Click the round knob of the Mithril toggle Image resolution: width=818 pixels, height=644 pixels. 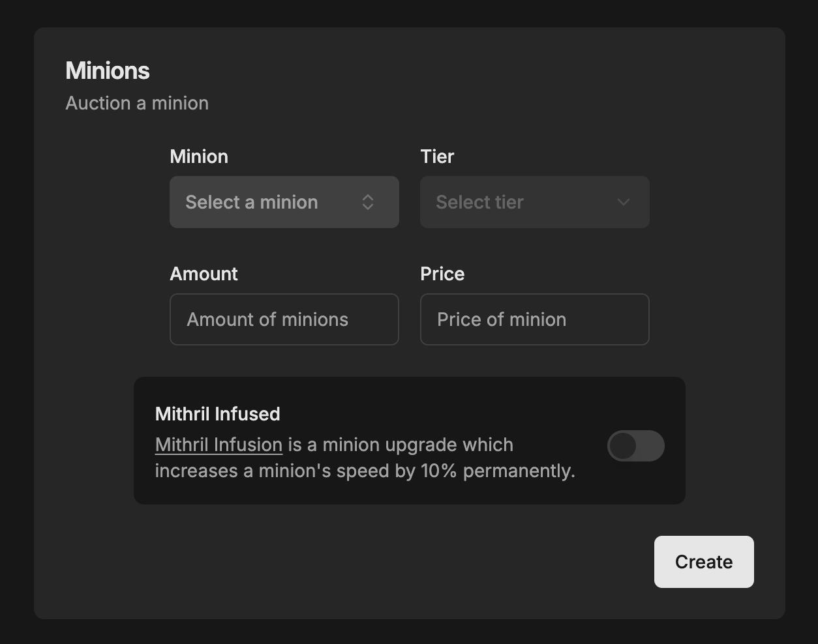623,446
